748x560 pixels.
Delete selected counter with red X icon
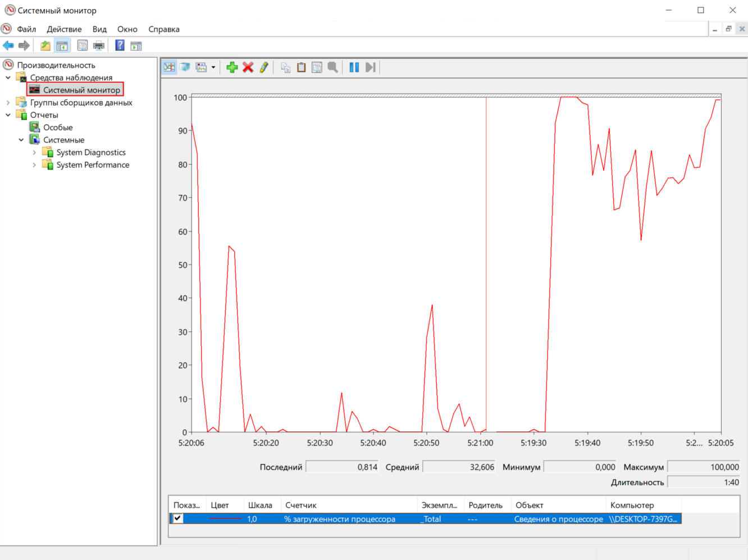point(248,67)
